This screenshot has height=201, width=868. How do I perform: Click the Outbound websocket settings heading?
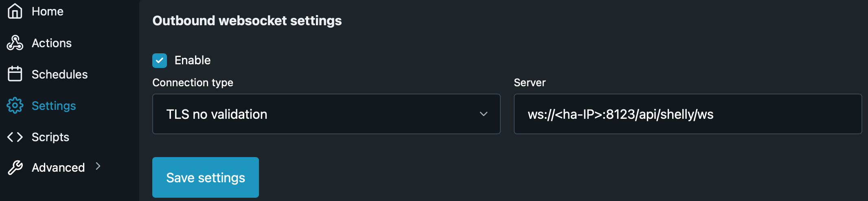[x=247, y=21]
